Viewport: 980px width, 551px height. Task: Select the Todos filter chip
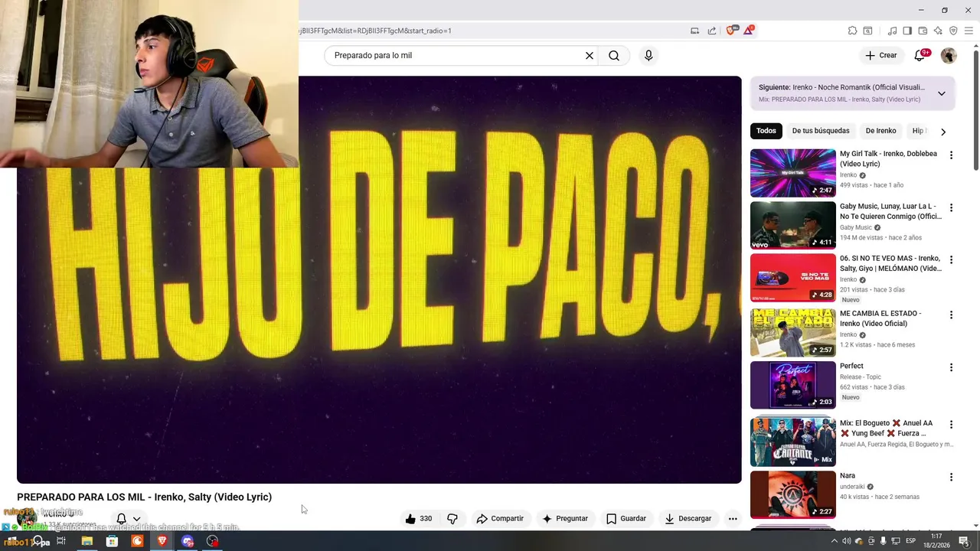(766, 131)
